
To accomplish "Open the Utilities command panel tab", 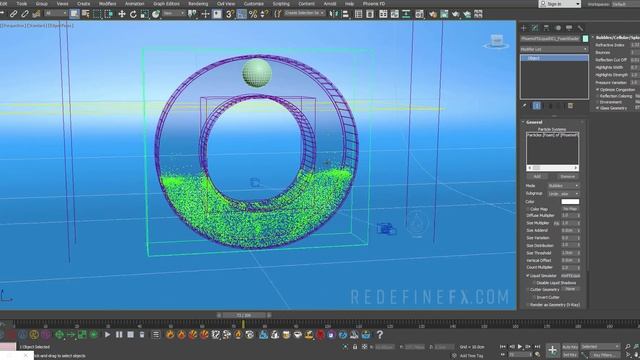I will (580, 28).
